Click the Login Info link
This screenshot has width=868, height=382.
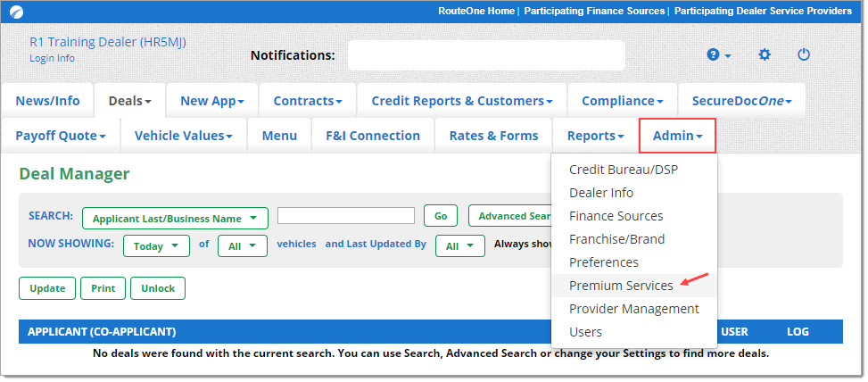pos(52,58)
